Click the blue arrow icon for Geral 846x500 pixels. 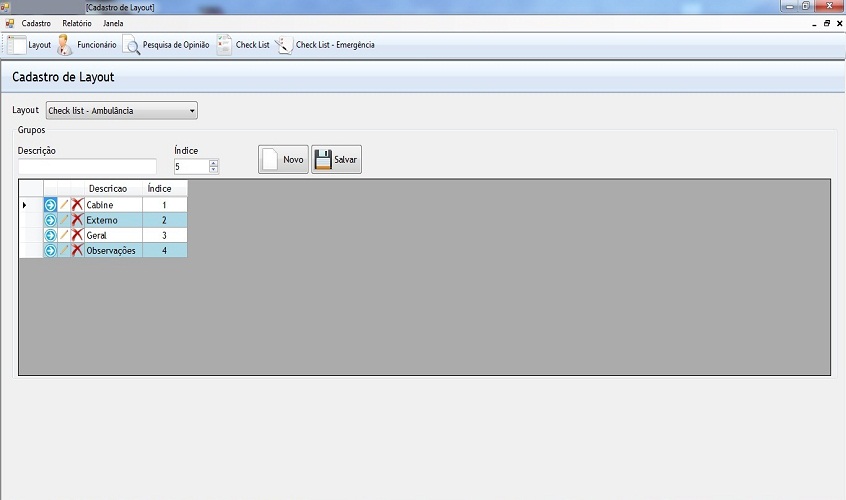tap(50, 235)
